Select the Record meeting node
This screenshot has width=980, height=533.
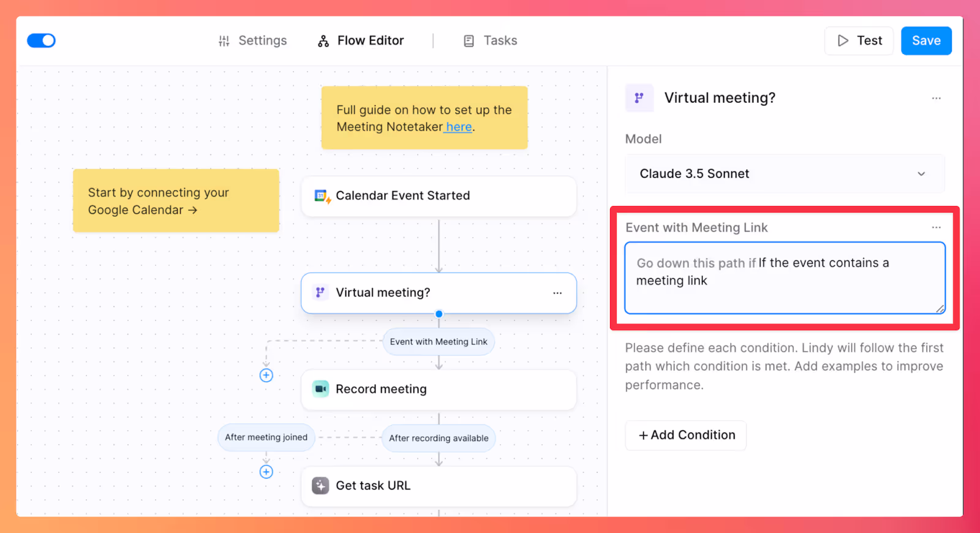tap(439, 390)
